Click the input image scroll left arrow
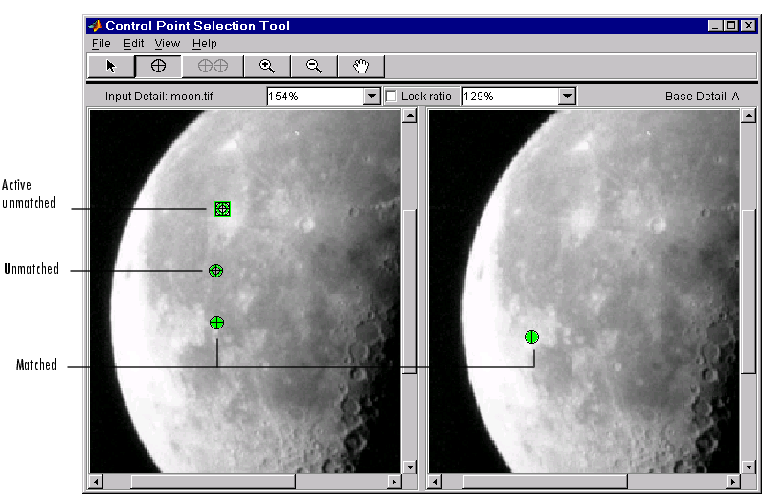764x501 pixels. [96, 482]
